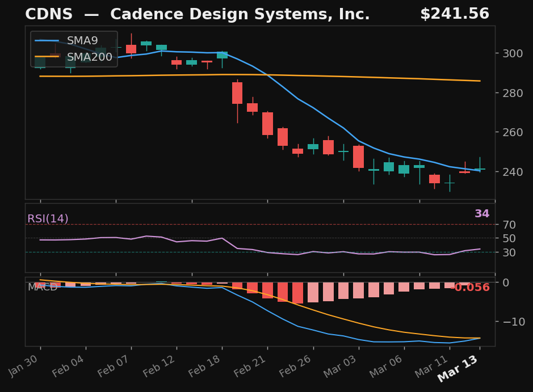Click the MACD −10 axis label

[514, 321]
